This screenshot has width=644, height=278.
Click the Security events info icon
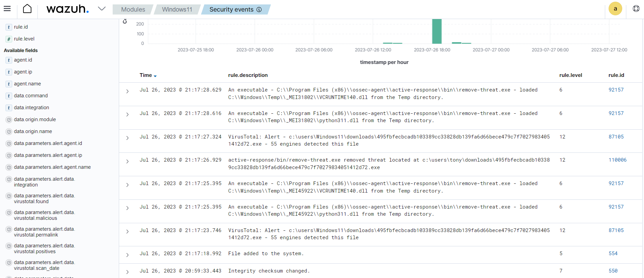tap(259, 10)
